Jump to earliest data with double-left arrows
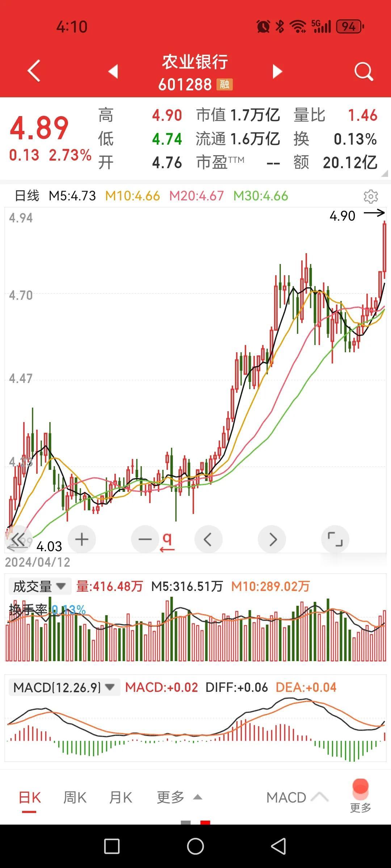The height and width of the screenshot is (868, 391). pos(18,539)
